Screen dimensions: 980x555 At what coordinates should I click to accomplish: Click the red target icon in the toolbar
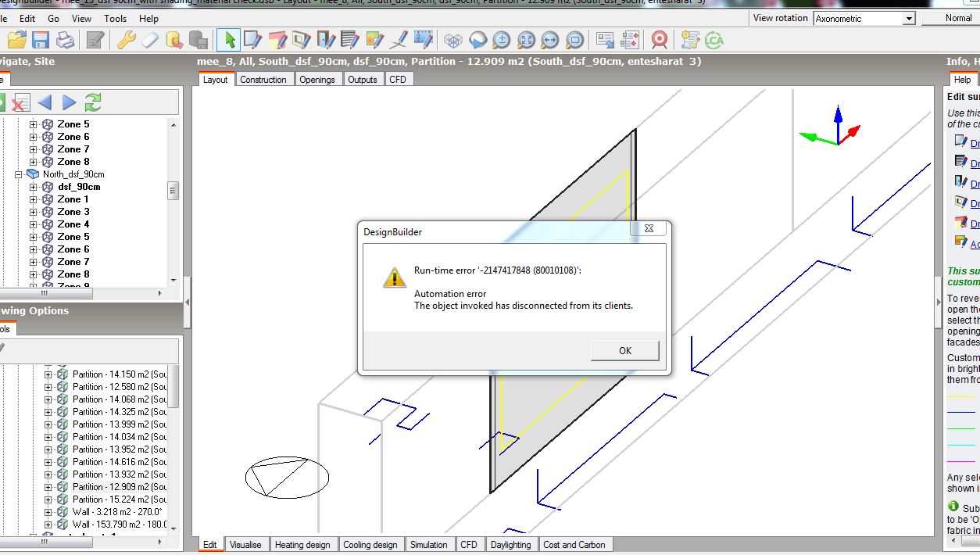point(660,40)
